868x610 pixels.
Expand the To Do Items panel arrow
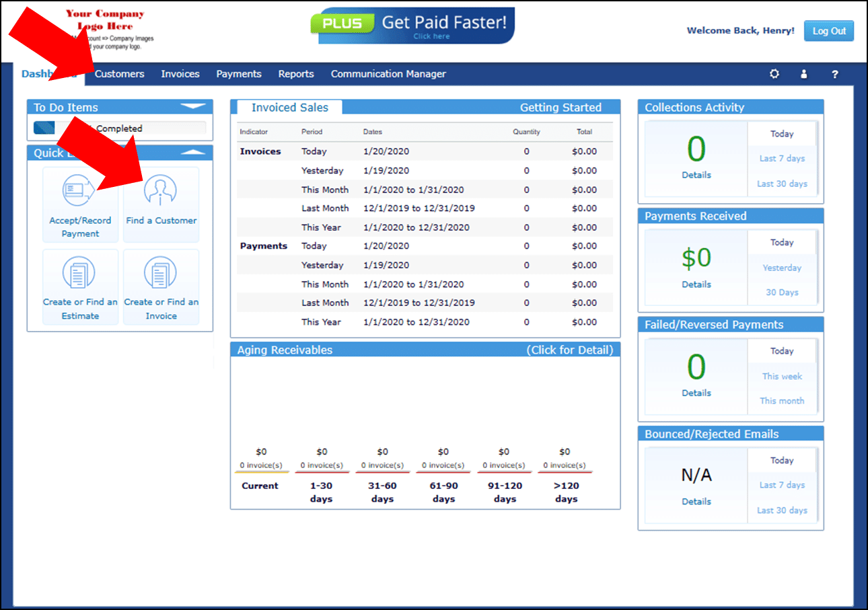(x=193, y=107)
